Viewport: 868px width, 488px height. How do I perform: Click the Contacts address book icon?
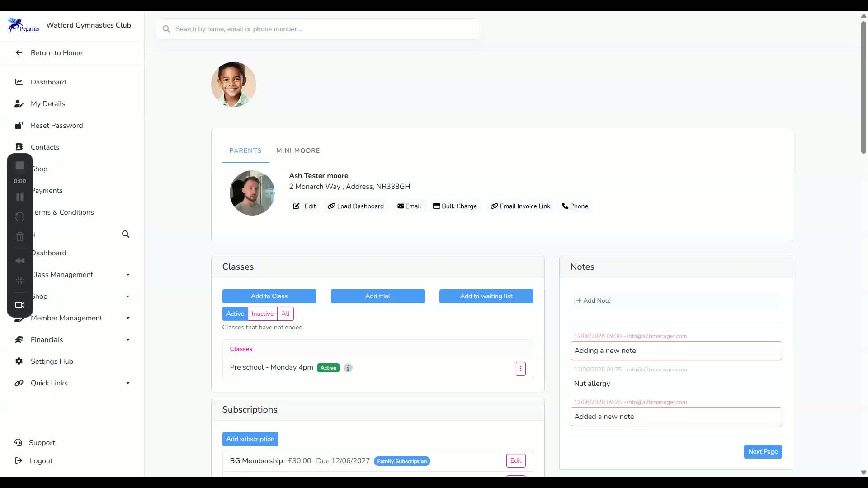pos(19,147)
